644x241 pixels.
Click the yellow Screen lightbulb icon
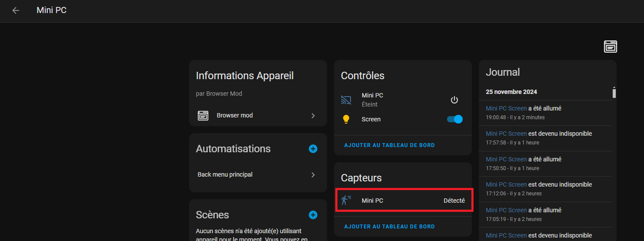click(346, 119)
